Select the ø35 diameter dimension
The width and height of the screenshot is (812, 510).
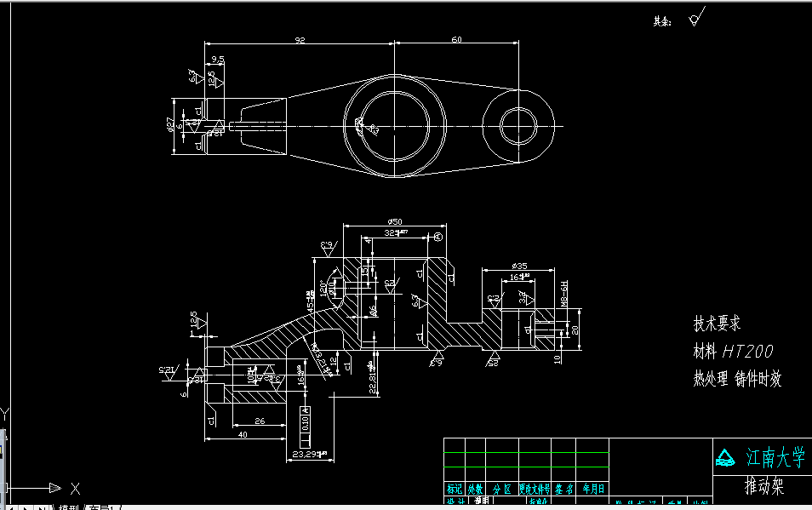pos(519,266)
